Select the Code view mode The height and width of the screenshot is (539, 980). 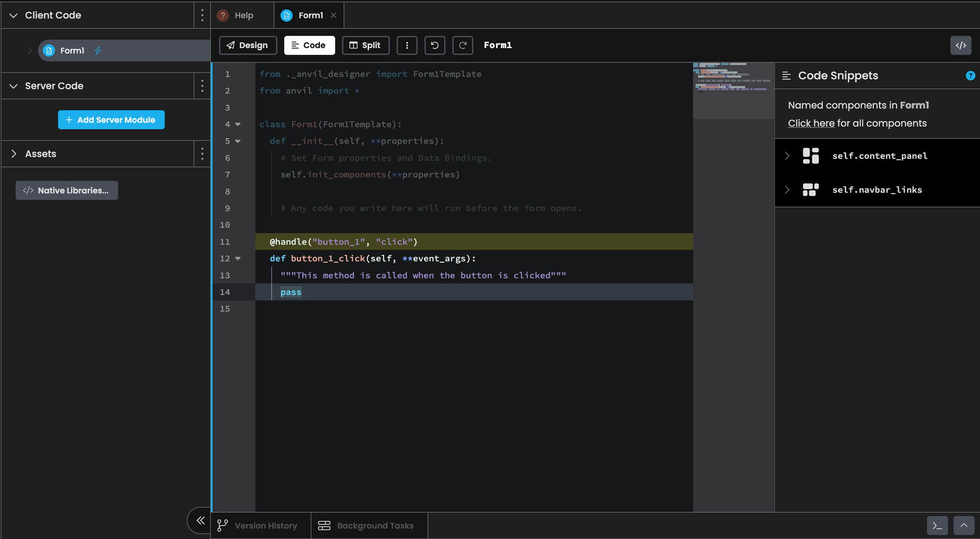point(309,45)
